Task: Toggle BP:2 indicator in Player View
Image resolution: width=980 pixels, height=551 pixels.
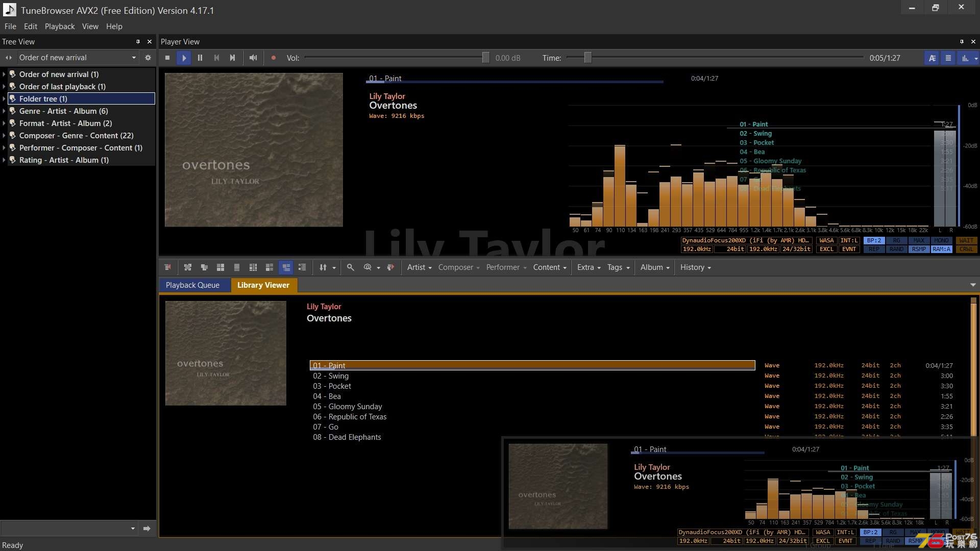Action: [874, 241]
